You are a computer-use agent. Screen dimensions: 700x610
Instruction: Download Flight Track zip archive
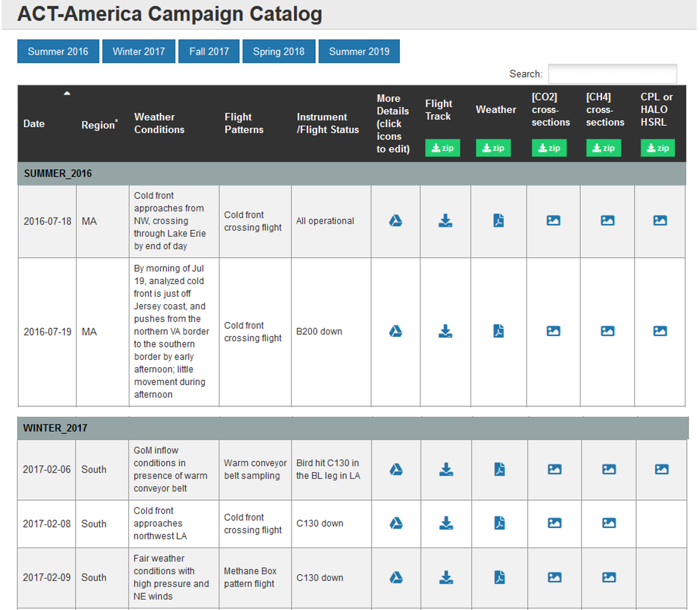[442, 148]
